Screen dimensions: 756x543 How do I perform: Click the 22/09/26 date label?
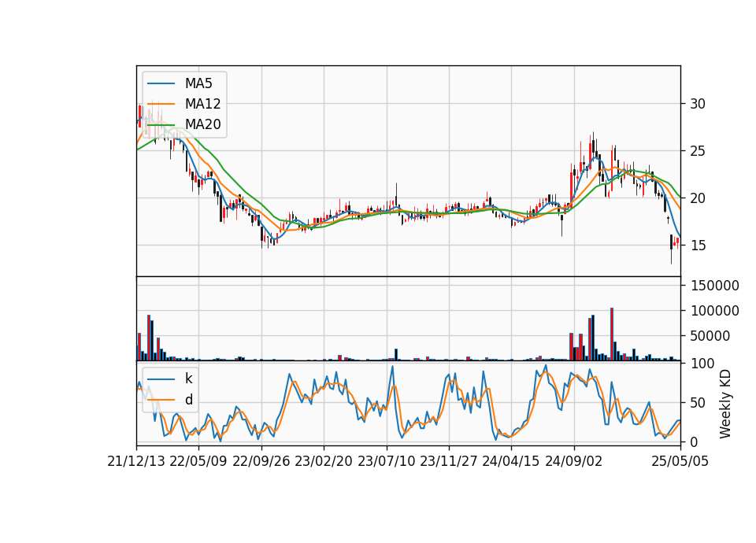261,461
